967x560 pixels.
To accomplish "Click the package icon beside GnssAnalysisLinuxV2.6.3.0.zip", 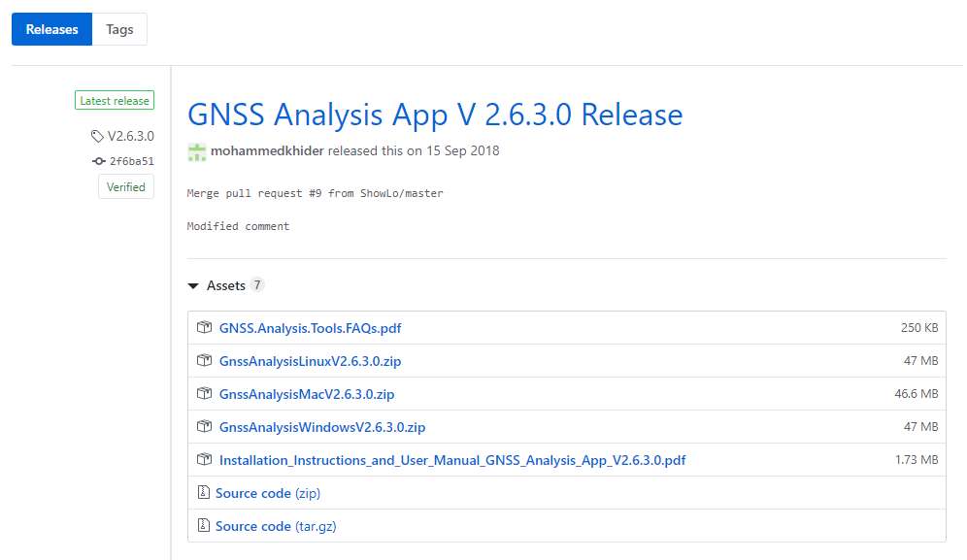I will 204,361.
